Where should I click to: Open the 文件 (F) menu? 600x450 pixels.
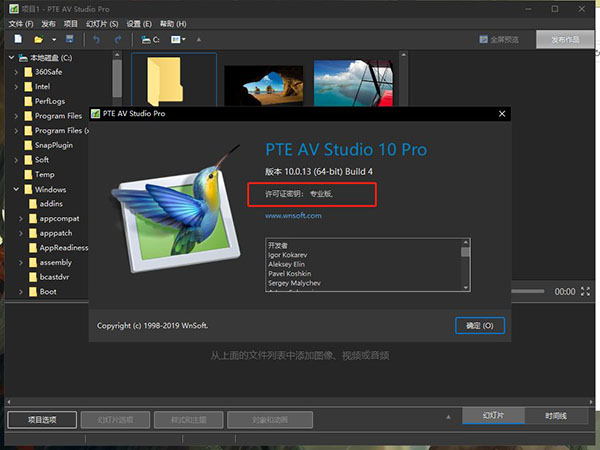21,22
